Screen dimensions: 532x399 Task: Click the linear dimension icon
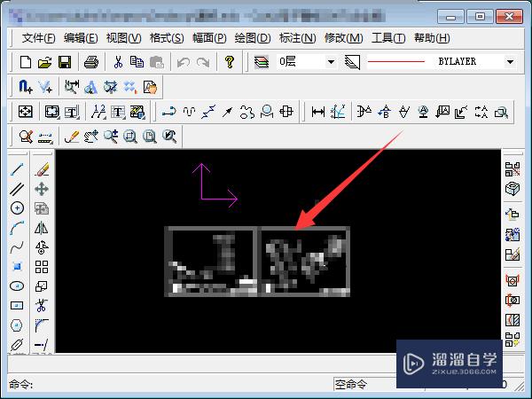pyautogui.click(x=318, y=112)
